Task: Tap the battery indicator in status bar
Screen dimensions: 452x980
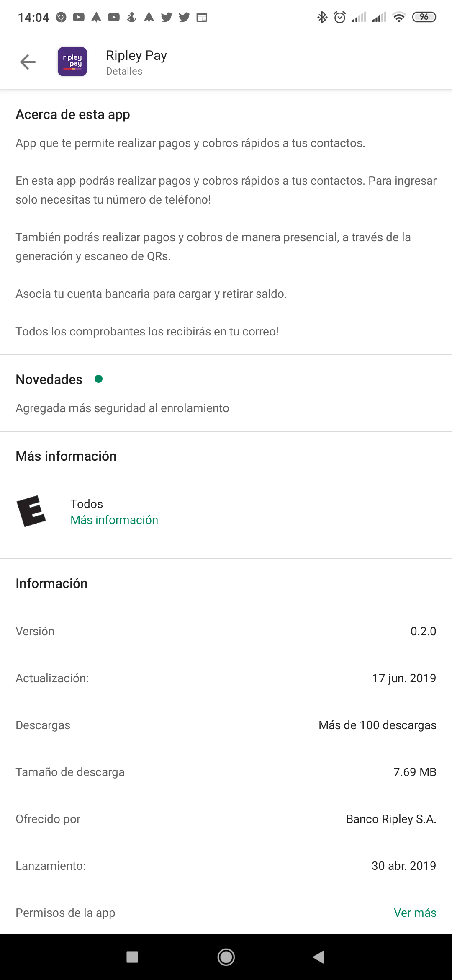Action: pos(424,17)
